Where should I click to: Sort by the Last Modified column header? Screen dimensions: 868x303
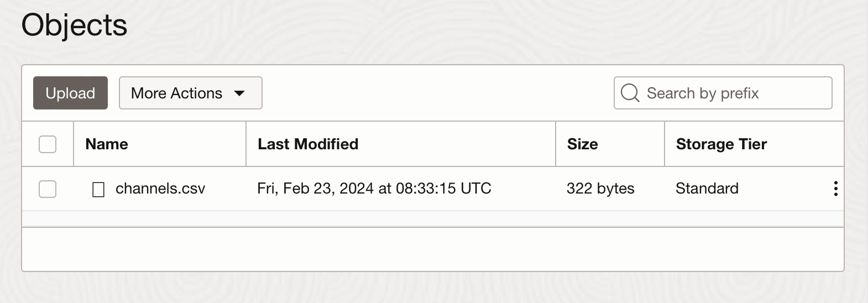(308, 144)
